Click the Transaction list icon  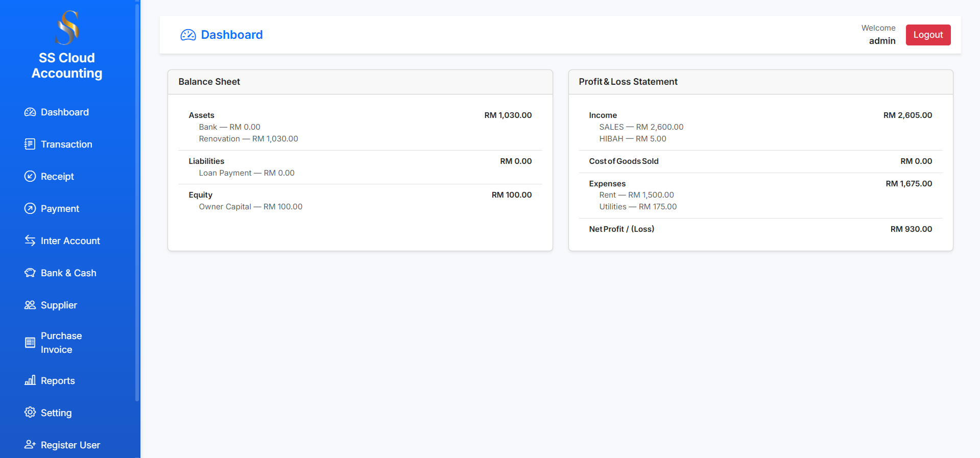(30, 144)
